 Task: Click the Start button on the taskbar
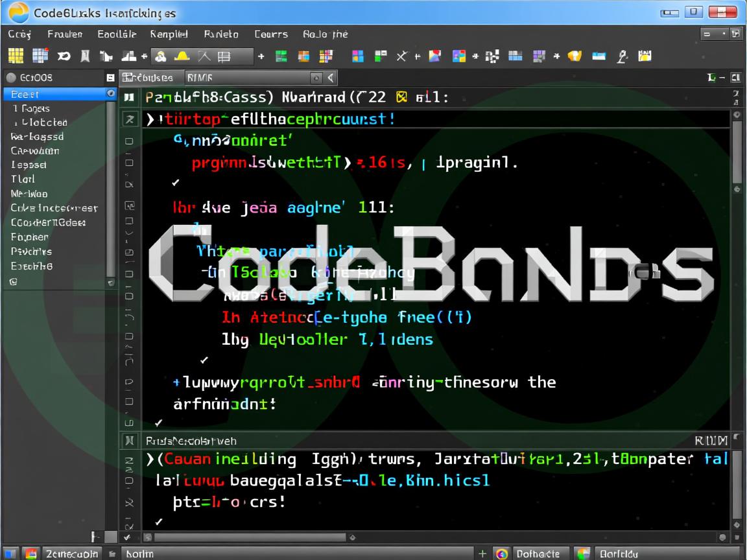10,554
